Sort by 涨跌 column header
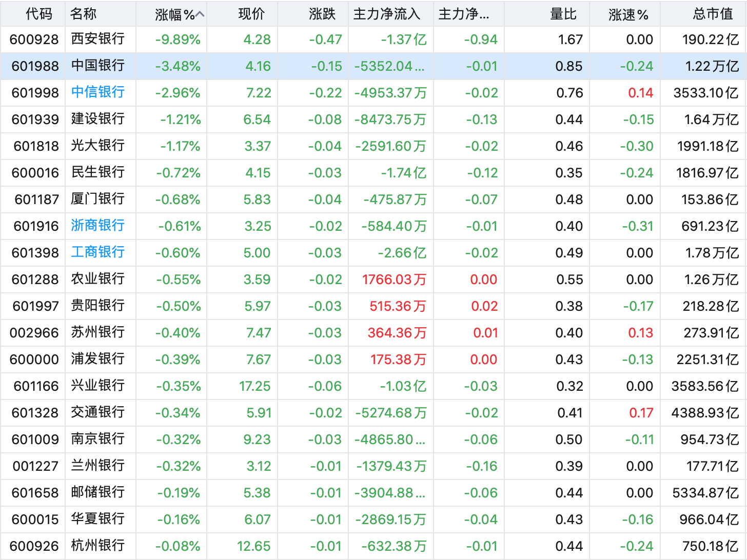This screenshot has width=747, height=560. pos(322,14)
